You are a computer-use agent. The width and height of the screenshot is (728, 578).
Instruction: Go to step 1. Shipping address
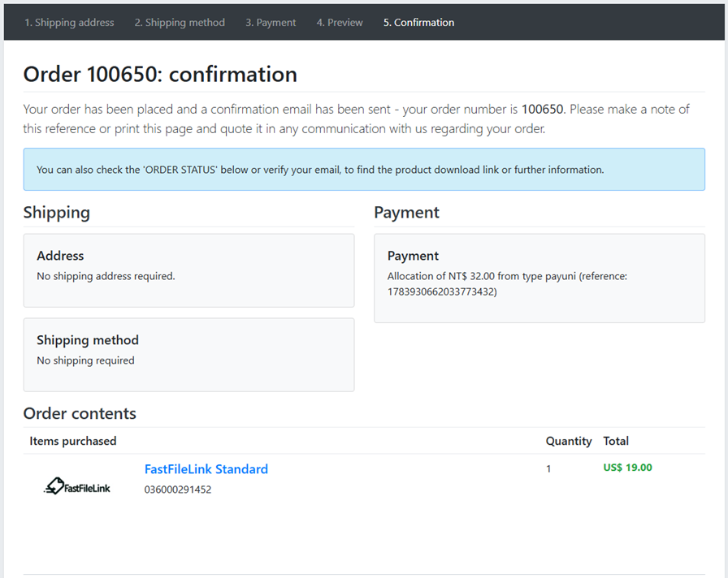[69, 22]
